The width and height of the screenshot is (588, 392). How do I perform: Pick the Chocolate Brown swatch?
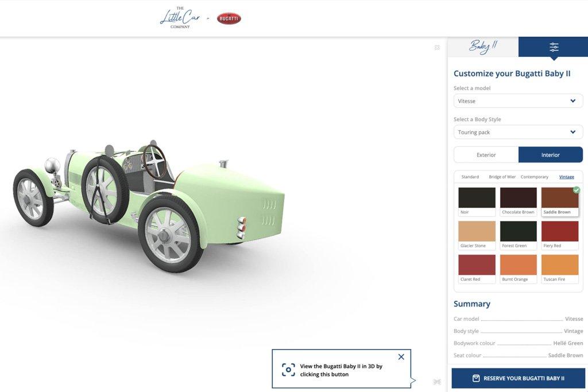pyautogui.click(x=519, y=201)
